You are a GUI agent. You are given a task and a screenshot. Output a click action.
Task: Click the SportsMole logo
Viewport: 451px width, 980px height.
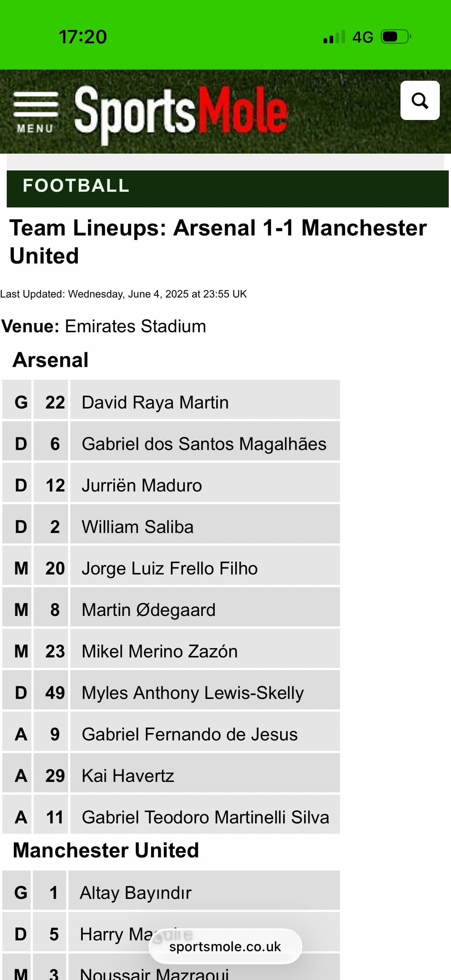181,112
